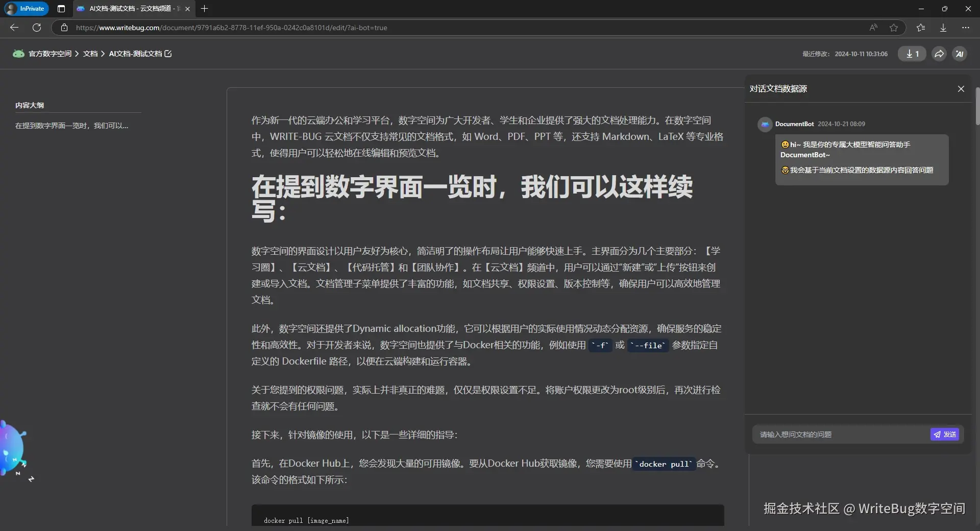
Task: Click the download count button showing 1
Action: [912, 54]
